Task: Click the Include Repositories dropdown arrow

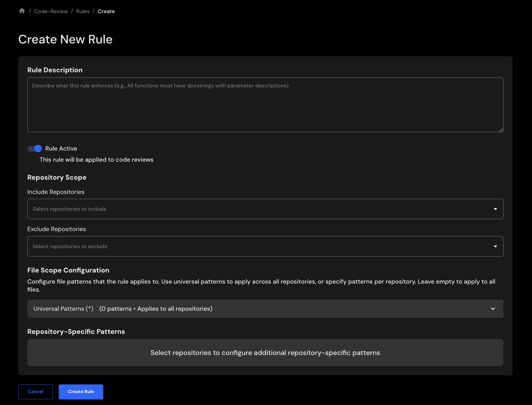Action: [x=495, y=209]
